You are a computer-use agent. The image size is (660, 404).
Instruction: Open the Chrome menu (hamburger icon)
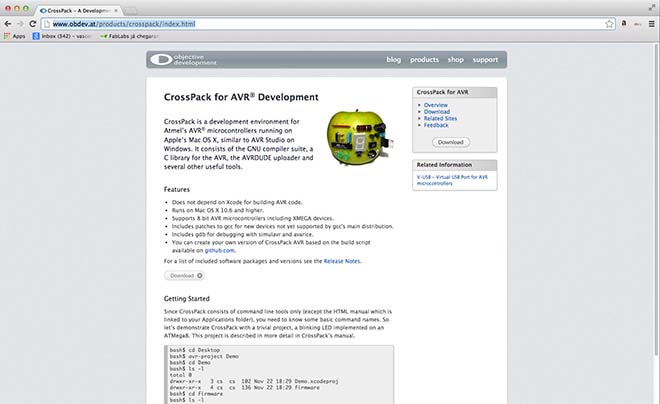[x=652, y=24]
